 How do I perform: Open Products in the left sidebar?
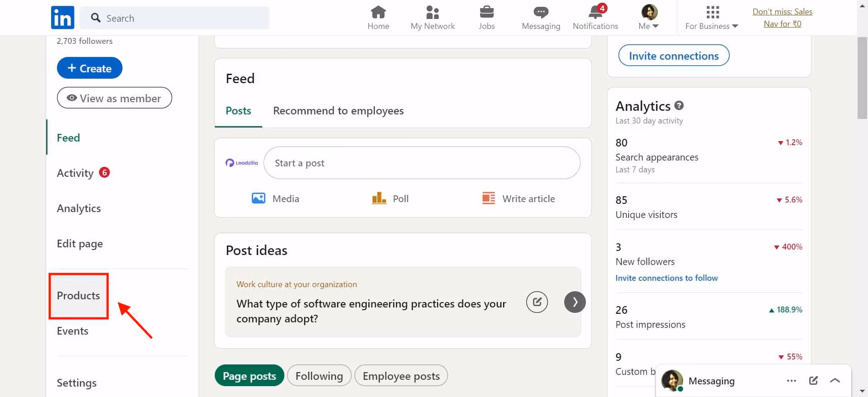click(78, 295)
